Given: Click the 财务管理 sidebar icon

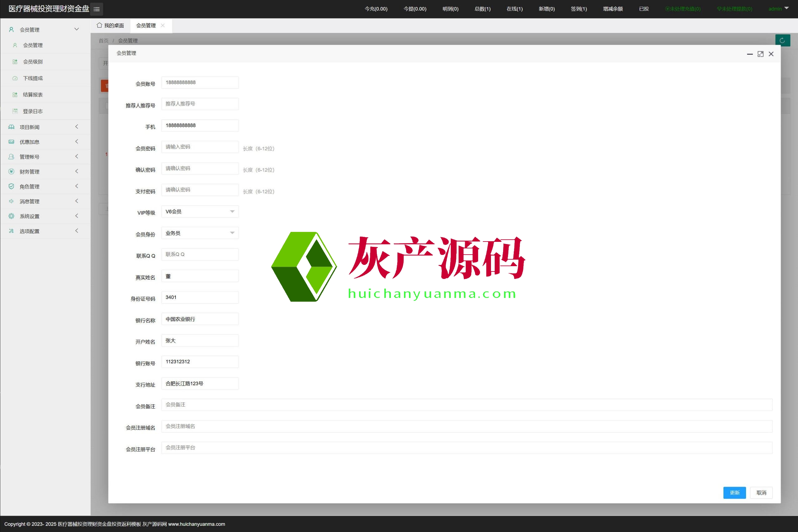Looking at the screenshot, I should (x=11, y=171).
